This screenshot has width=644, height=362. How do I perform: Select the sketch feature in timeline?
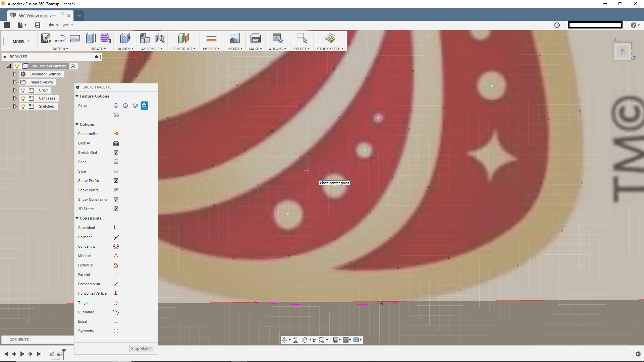pyautogui.click(x=52, y=354)
